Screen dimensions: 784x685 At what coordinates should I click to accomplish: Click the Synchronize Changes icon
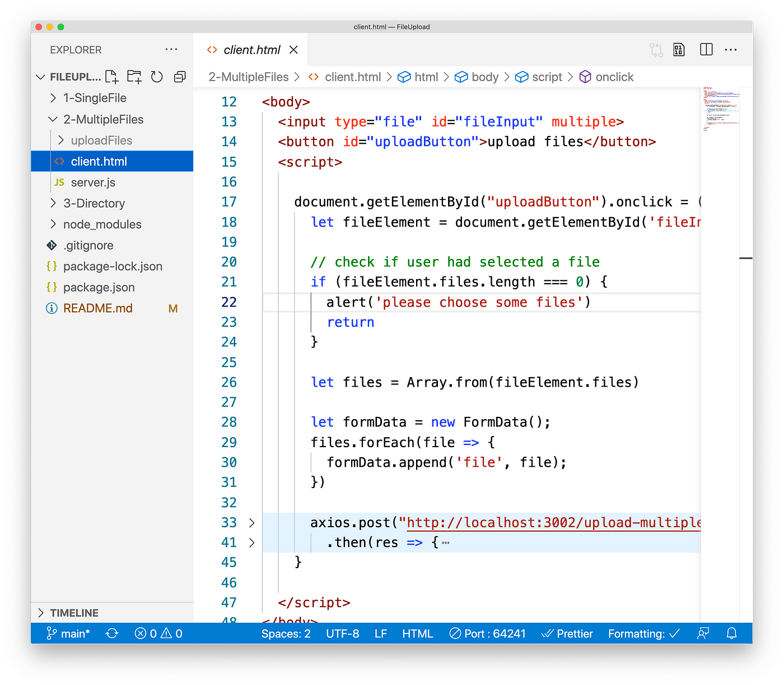pyautogui.click(x=113, y=634)
